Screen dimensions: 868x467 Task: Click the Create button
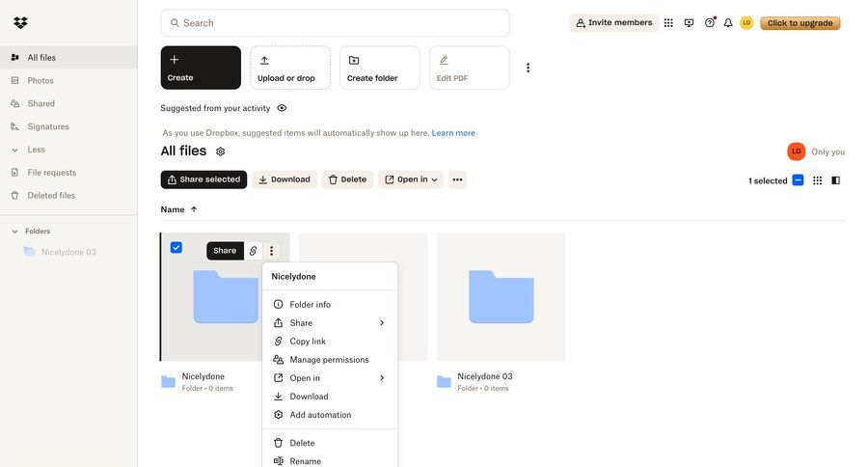[201, 68]
